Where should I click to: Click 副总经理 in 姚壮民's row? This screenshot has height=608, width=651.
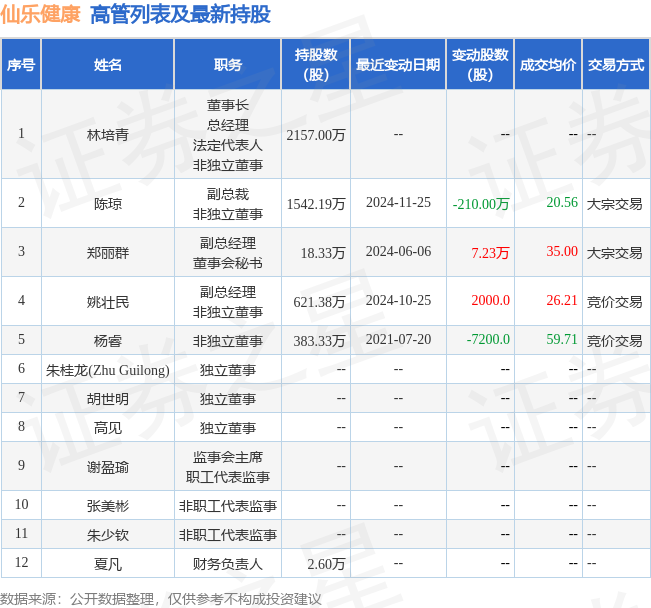pos(228,292)
